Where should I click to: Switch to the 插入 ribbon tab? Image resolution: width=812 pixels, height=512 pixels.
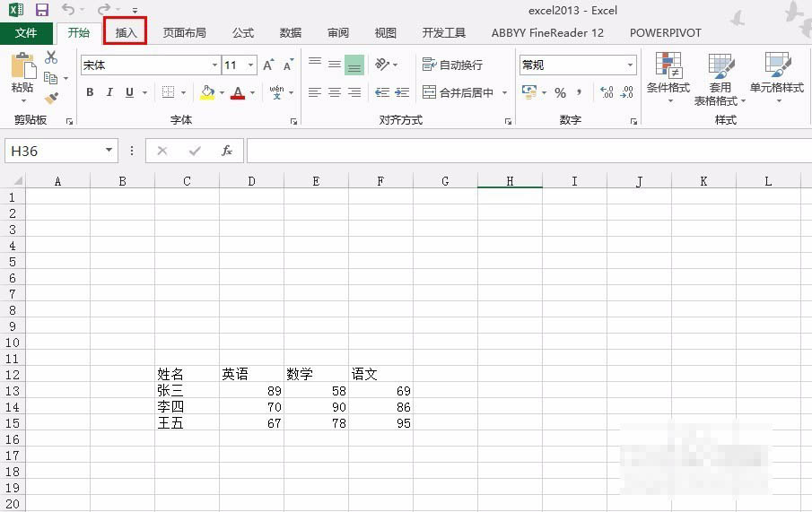[x=126, y=32]
